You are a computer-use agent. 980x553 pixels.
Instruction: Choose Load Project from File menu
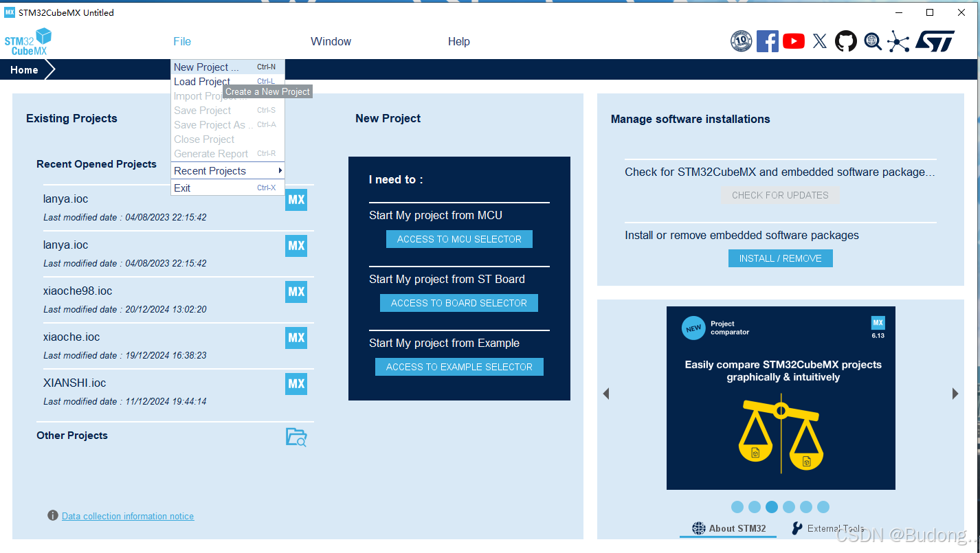[x=227, y=82]
